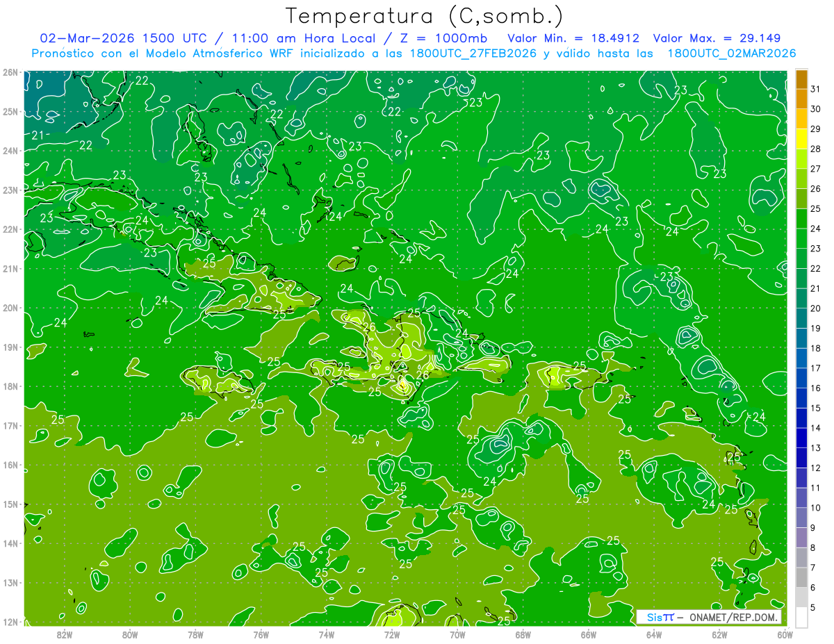
Task: Pick the blue swatch between 16 and 17
Action: [x=801, y=379]
